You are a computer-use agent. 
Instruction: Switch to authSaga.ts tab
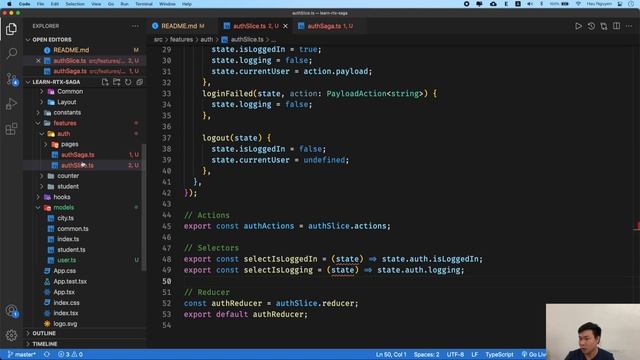330,26
